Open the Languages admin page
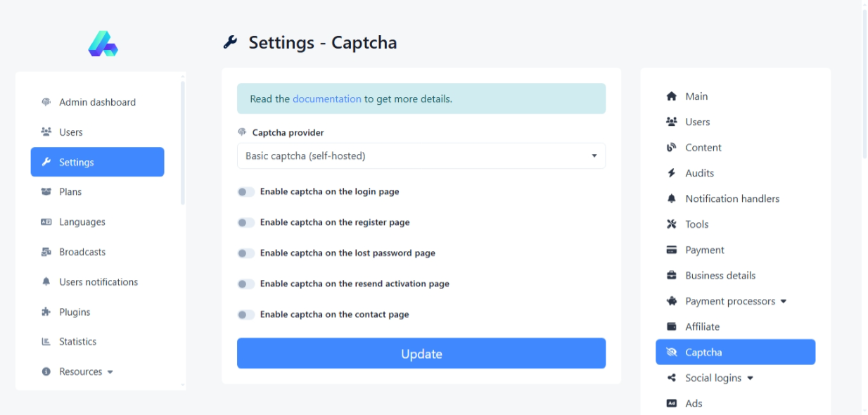 pyautogui.click(x=82, y=222)
